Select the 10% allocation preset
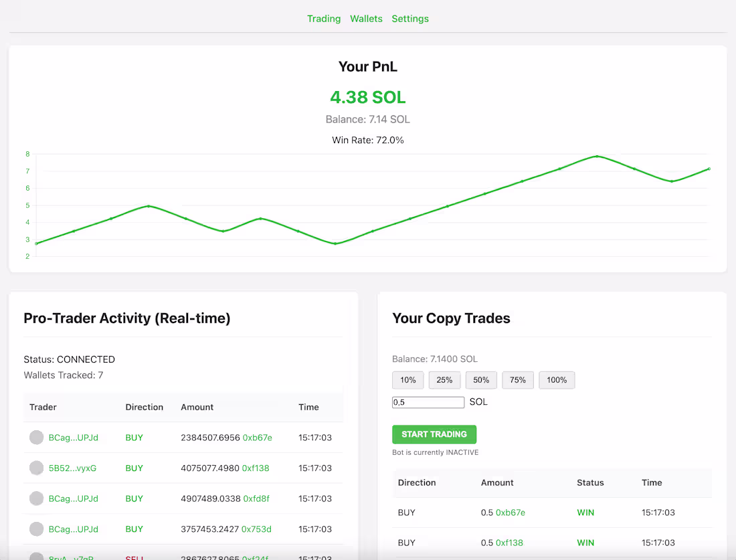The image size is (736, 560). [407, 379]
